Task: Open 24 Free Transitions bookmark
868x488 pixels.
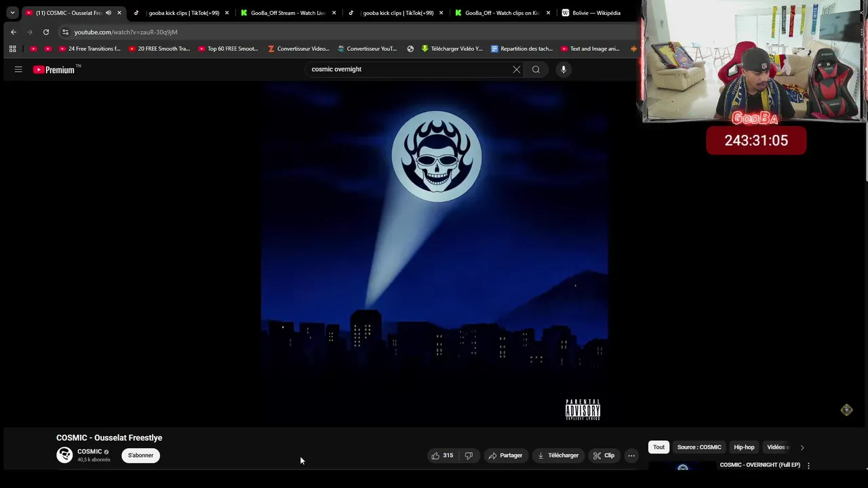Action: [x=90, y=49]
